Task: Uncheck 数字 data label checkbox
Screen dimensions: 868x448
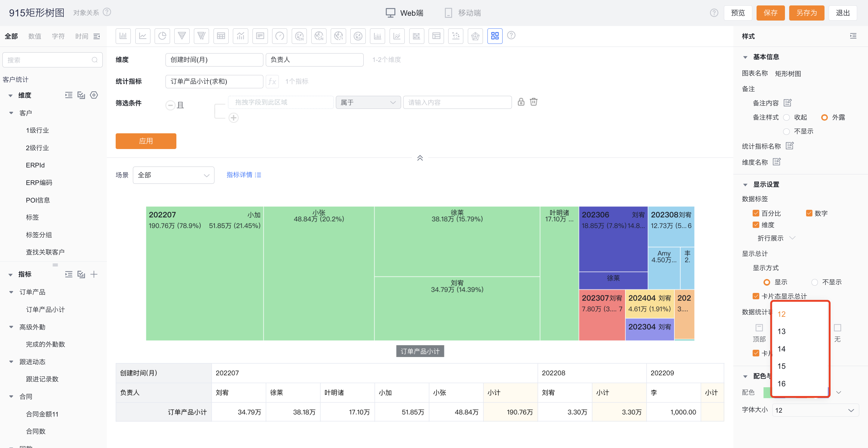Action: tap(809, 213)
